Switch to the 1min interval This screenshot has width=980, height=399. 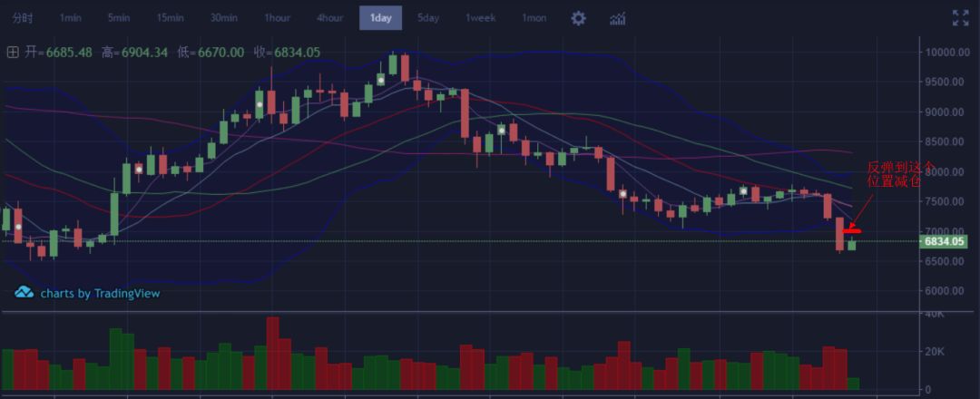coord(70,18)
